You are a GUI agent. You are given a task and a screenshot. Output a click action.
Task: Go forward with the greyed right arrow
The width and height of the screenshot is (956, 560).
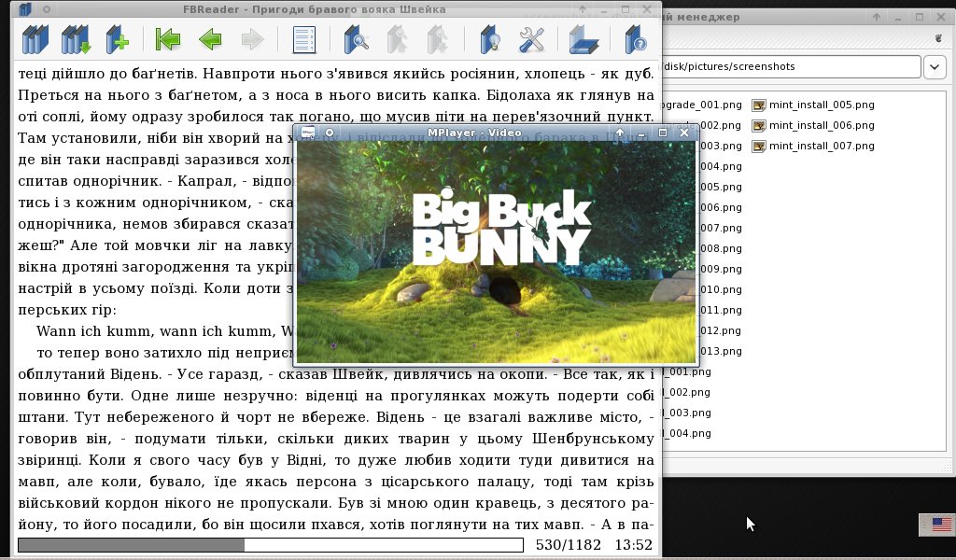[x=252, y=40]
